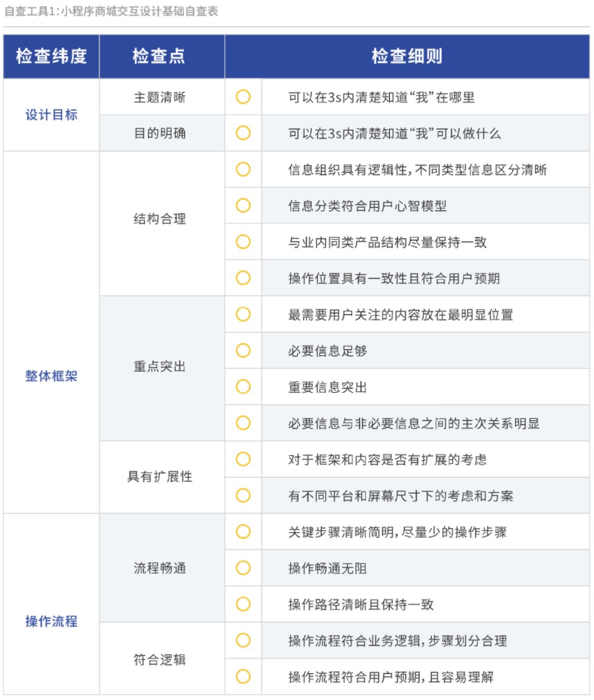The width and height of the screenshot is (594, 700).
Task: Check circle for 关键步骤清晰简明
Action: pyautogui.click(x=243, y=532)
